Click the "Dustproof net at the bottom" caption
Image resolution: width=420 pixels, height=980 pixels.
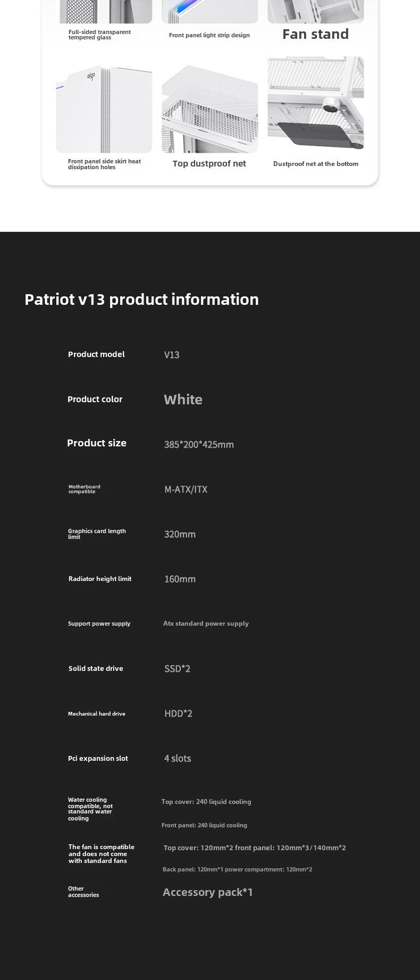point(315,164)
